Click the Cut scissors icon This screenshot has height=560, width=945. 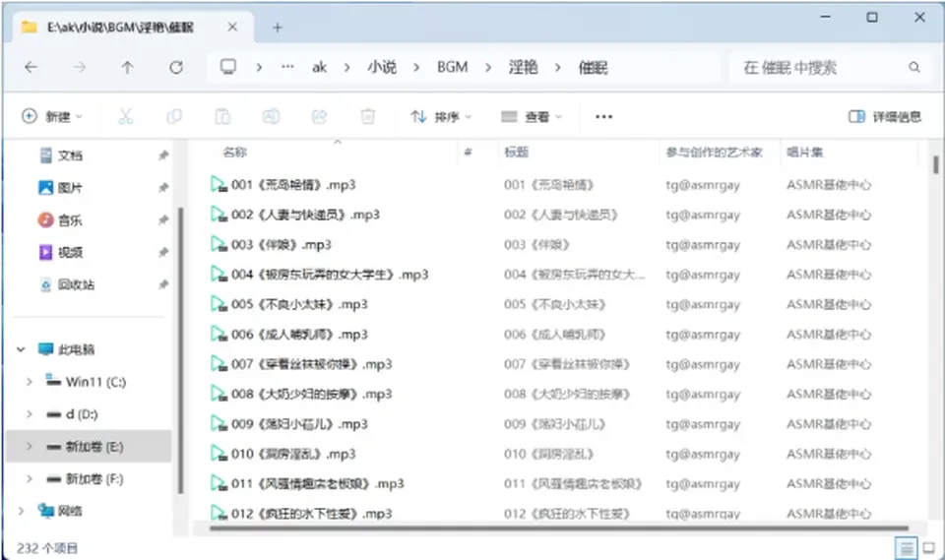pyautogui.click(x=125, y=116)
